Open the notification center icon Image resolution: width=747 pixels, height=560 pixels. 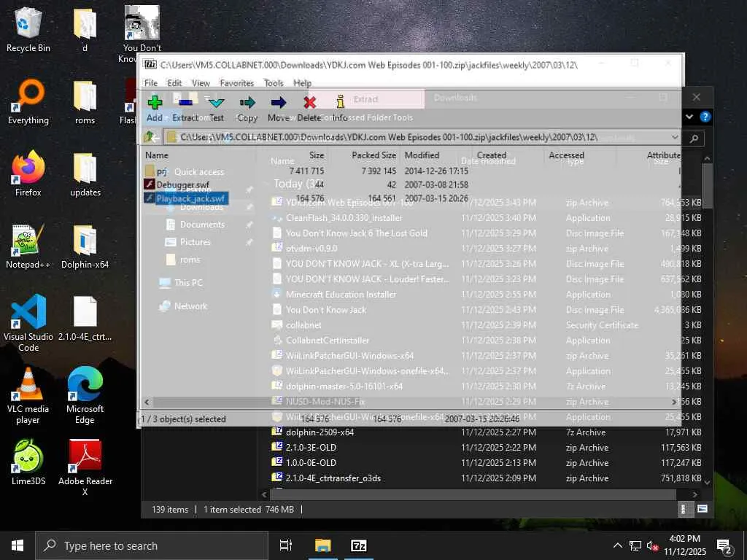[x=724, y=546]
